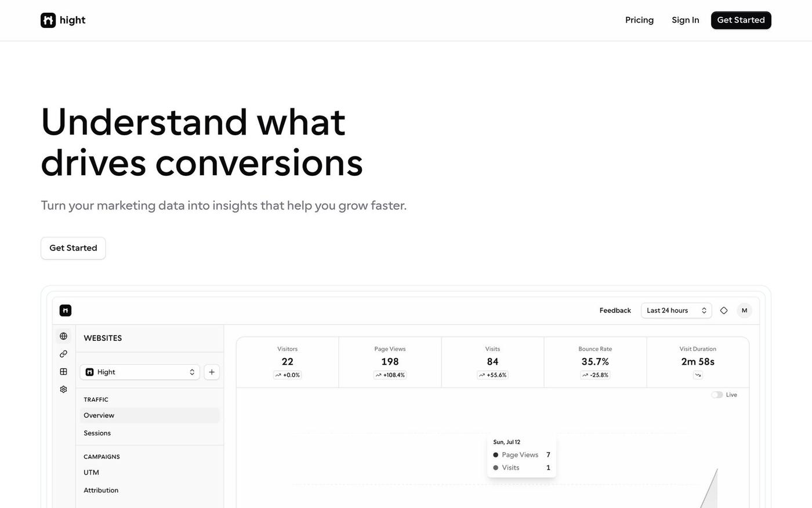The width and height of the screenshot is (812, 508).
Task: Open the M user avatar menu
Action: click(744, 311)
